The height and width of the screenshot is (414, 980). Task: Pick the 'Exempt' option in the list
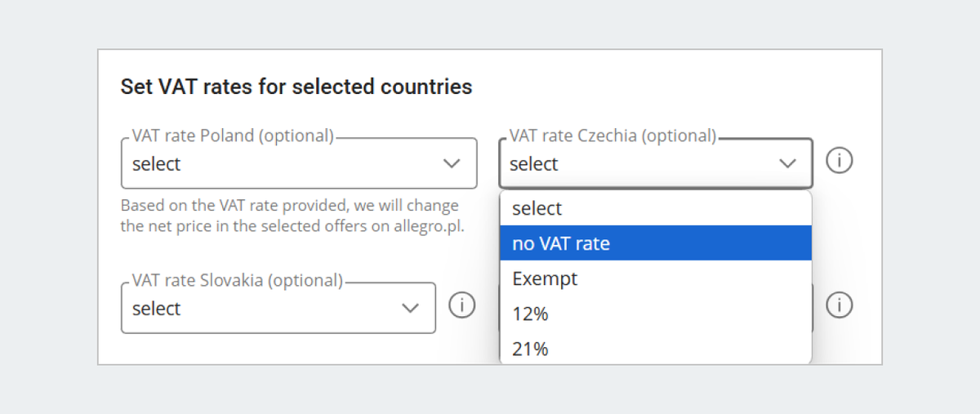point(656,278)
